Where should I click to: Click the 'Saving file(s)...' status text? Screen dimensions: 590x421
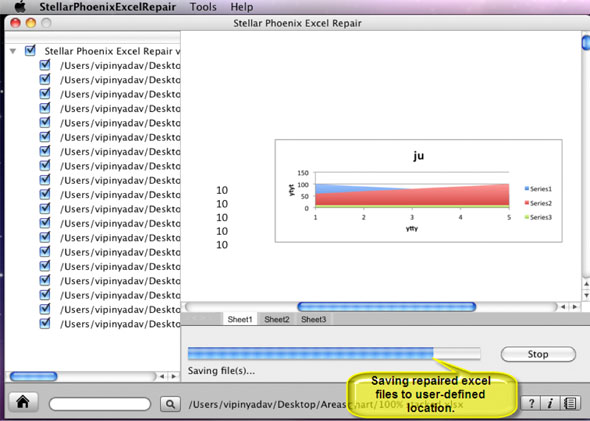221,371
